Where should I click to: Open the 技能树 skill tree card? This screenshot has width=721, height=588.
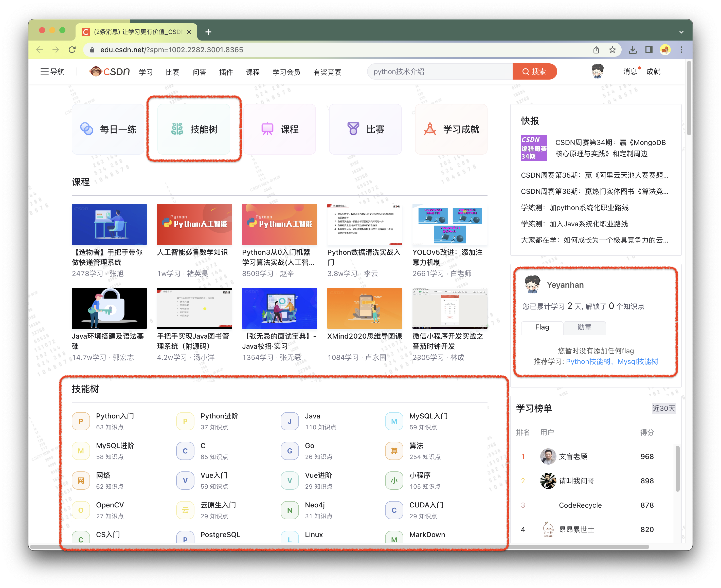point(194,129)
